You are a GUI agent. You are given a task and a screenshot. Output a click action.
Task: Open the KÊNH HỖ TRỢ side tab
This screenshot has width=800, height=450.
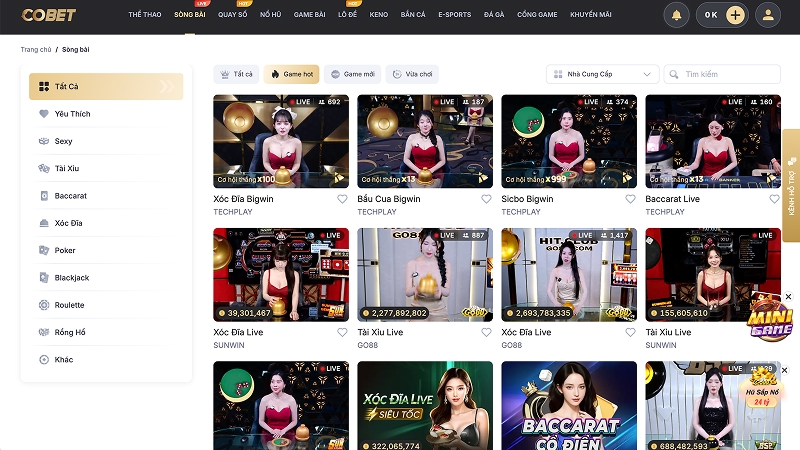point(791,185)
